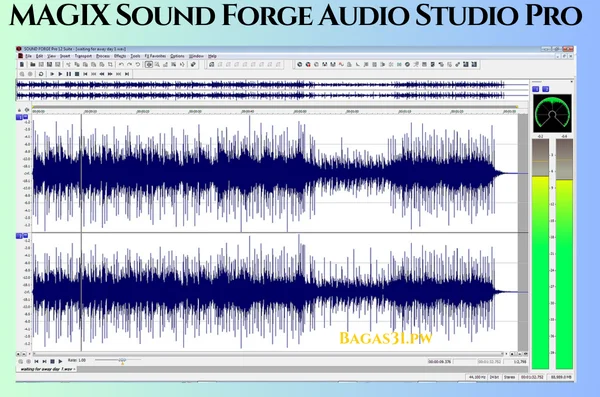Click the red record effect icon in right toolbar
This screenshot has height=397, width=600.
point(308,65)
